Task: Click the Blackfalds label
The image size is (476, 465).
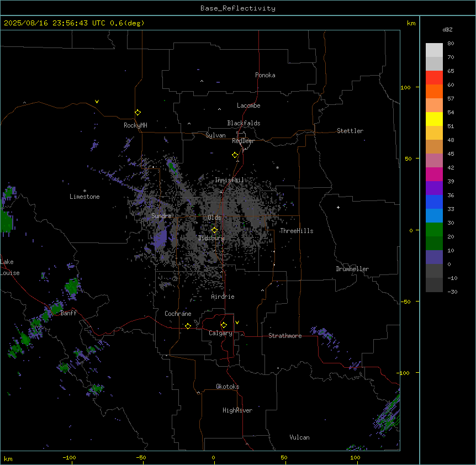Action: [244, 123]
